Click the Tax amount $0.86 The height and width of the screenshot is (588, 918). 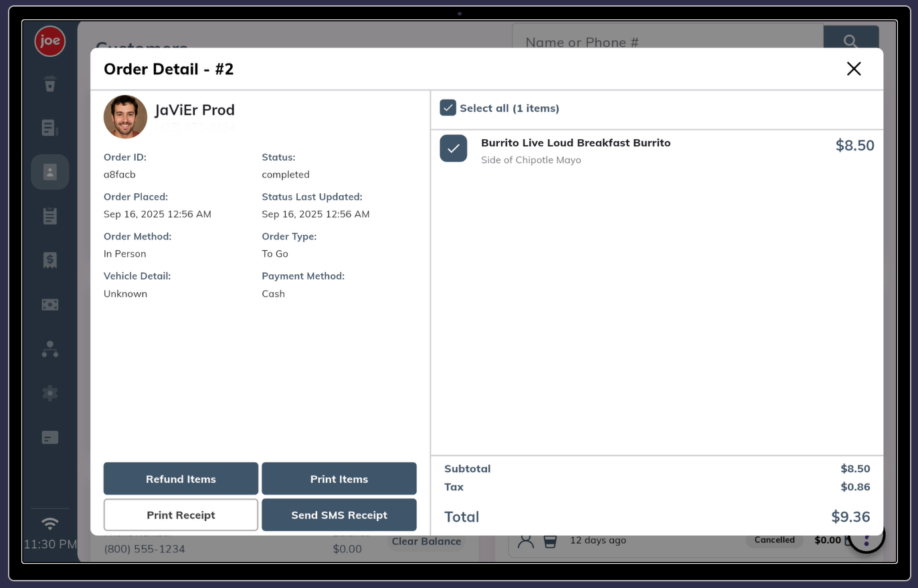tap(856, 487)
